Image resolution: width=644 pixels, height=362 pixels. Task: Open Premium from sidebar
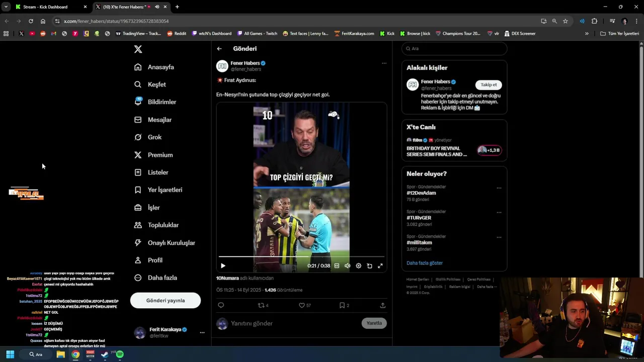click(153, 155)
